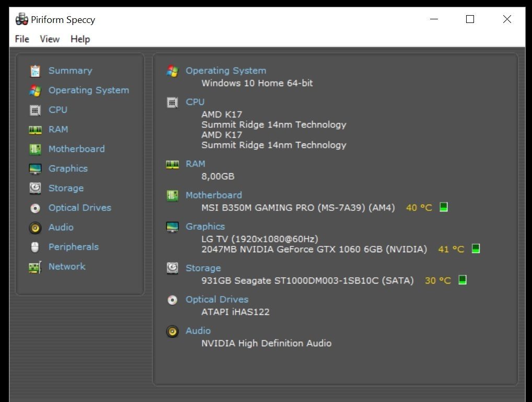Image resolution: width=532 pixels, height=402 pixels.
Task: Show RAM details from the sidebar
Action: point(59,129)
